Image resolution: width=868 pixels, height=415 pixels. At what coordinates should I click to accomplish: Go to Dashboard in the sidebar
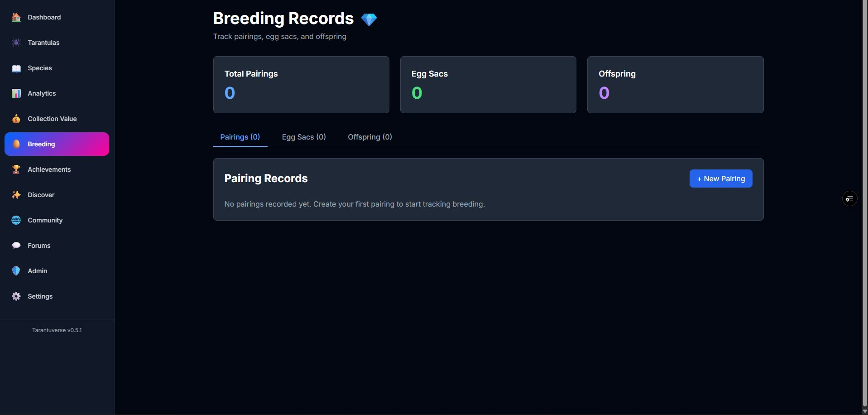click(x=57, y=17)
